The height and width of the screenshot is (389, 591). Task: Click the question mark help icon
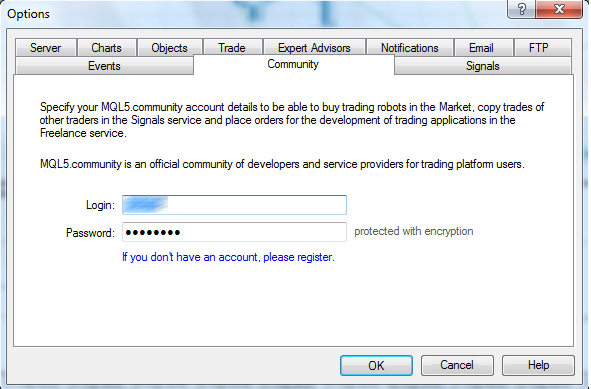coord(522,9)
